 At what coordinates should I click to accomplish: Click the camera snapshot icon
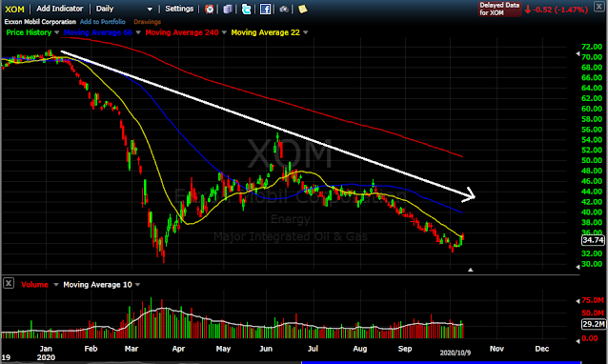[x=284, y=9]
